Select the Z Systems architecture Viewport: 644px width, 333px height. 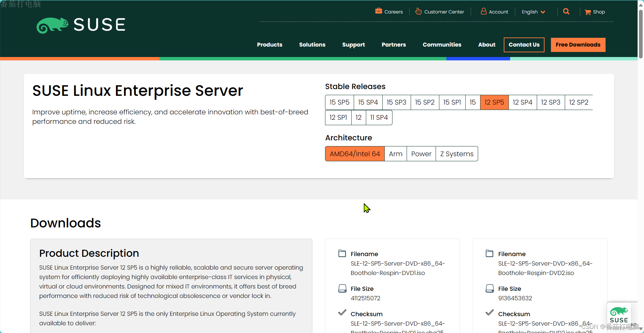tap(456, 154)
